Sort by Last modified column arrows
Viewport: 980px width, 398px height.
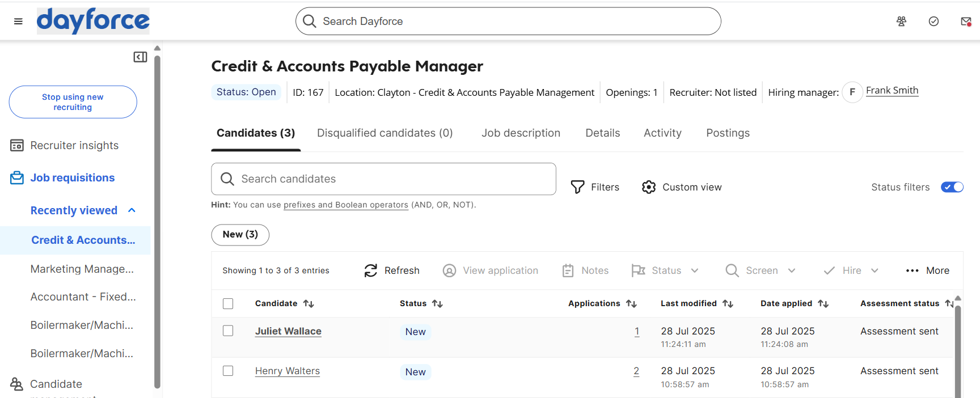tap(728, 304)
